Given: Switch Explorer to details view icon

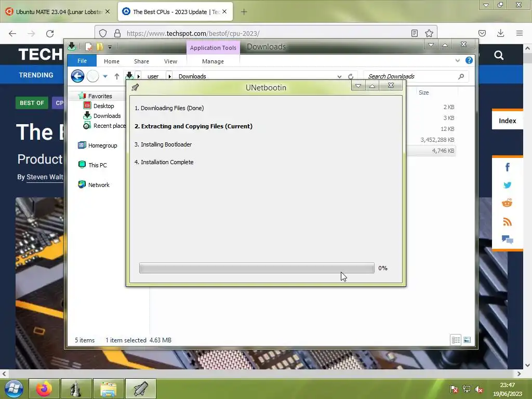Looking at the screenshot, I should pos(456,340).
